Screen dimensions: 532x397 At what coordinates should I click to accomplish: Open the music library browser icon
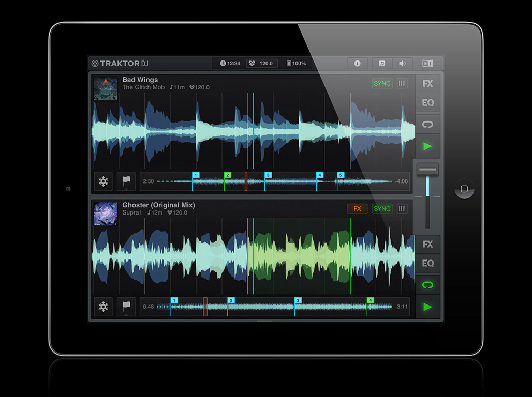click(382, 63)
